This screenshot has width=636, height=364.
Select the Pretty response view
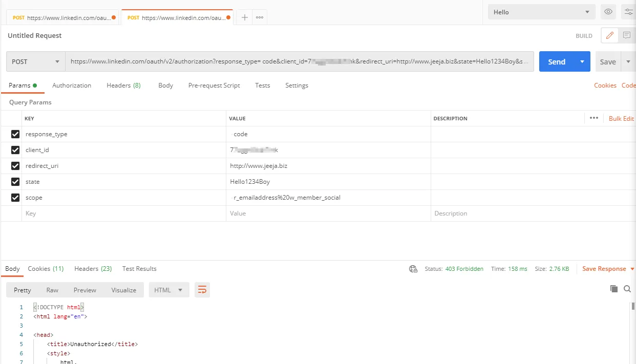23,290
